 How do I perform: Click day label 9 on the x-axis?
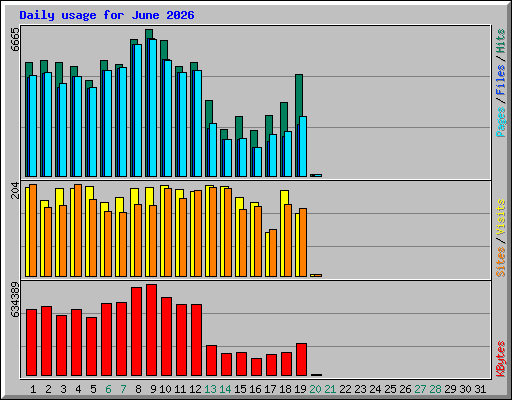[x=153, y=389]
